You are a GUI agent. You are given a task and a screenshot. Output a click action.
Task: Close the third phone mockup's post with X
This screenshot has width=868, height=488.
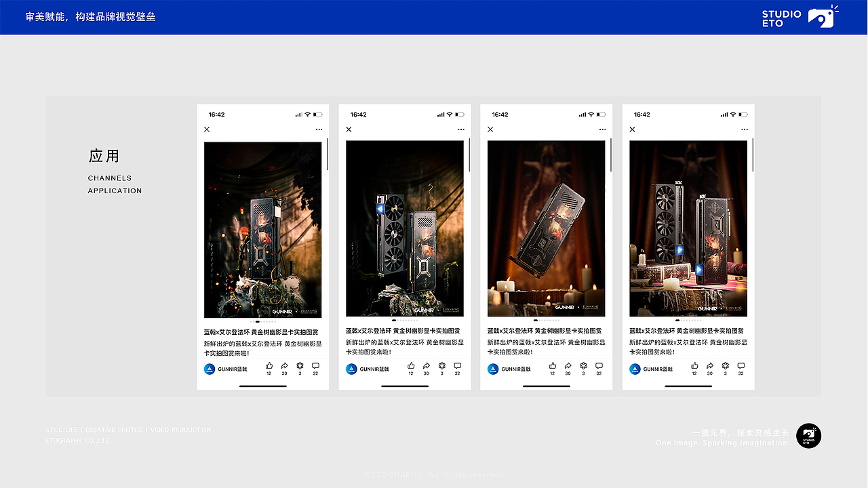click(490, 129)
